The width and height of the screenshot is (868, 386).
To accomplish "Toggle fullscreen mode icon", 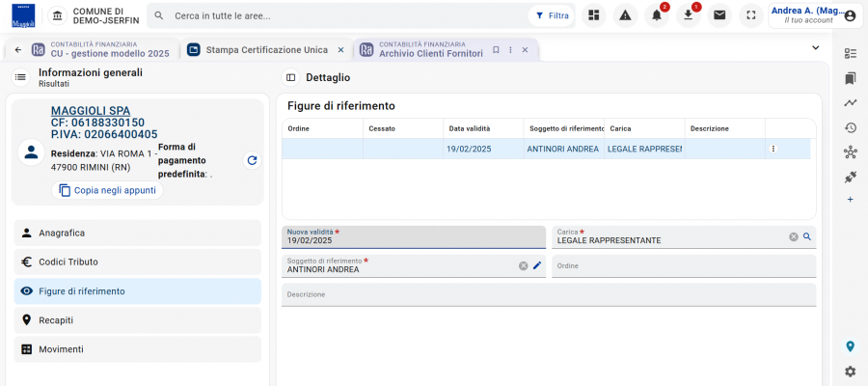I will coord(750,15).
